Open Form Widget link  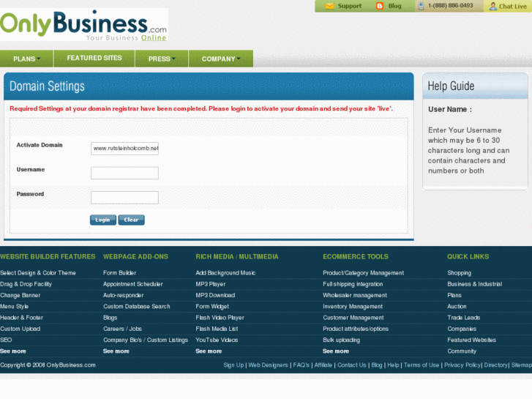(212, 307)
